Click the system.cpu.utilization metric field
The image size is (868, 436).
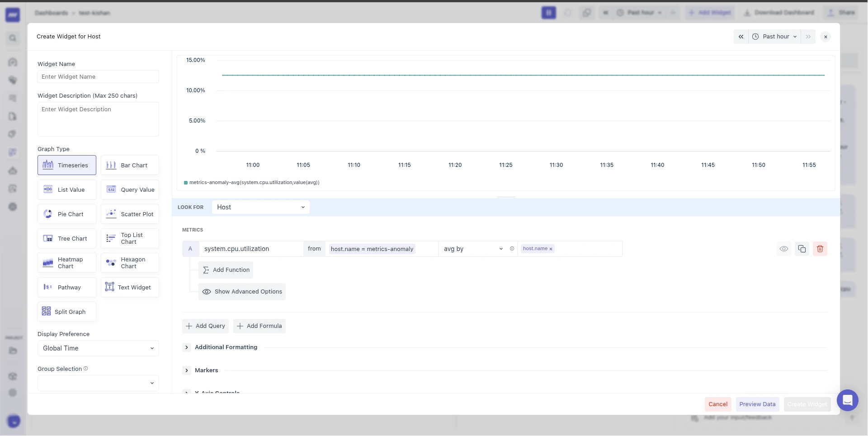pos(251,249)
